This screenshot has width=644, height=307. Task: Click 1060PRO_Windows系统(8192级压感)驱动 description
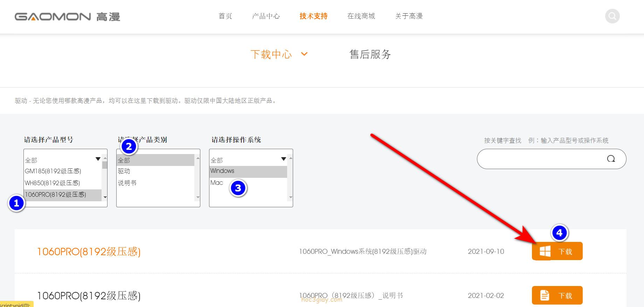pos(362,251)
